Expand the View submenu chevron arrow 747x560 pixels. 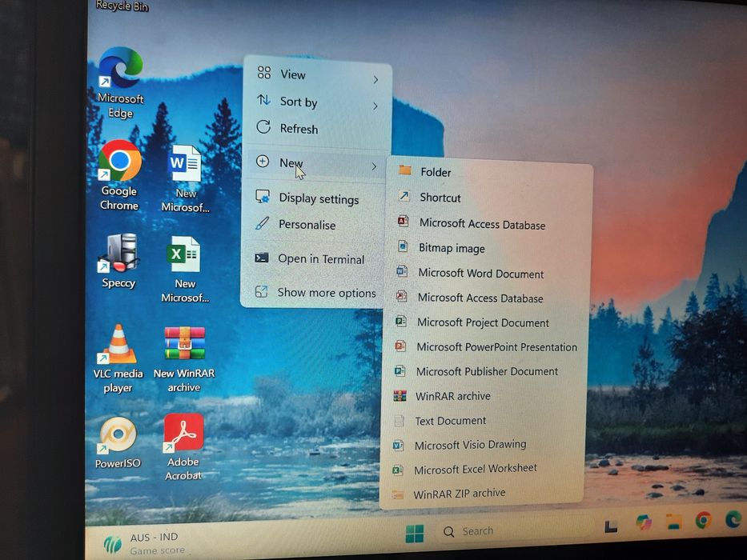(x=376, y=79)
